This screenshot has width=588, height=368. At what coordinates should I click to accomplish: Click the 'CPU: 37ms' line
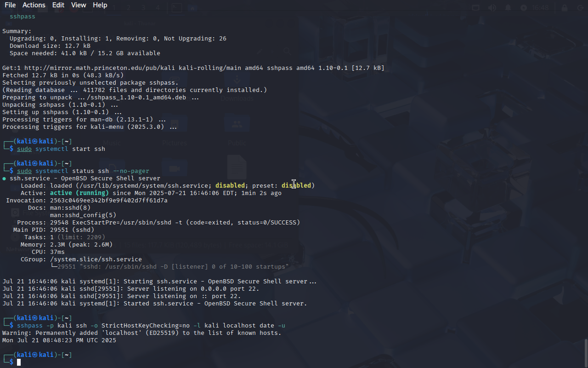tap(48, 252)
